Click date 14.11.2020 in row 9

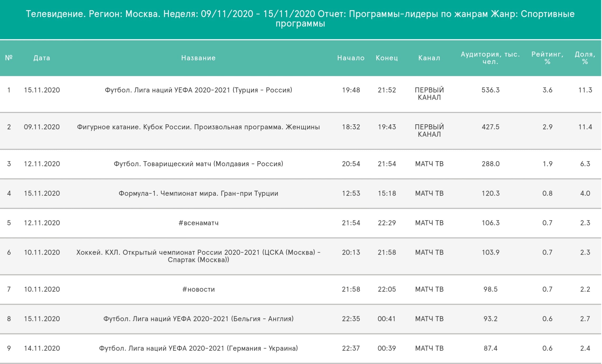[42, 348]
